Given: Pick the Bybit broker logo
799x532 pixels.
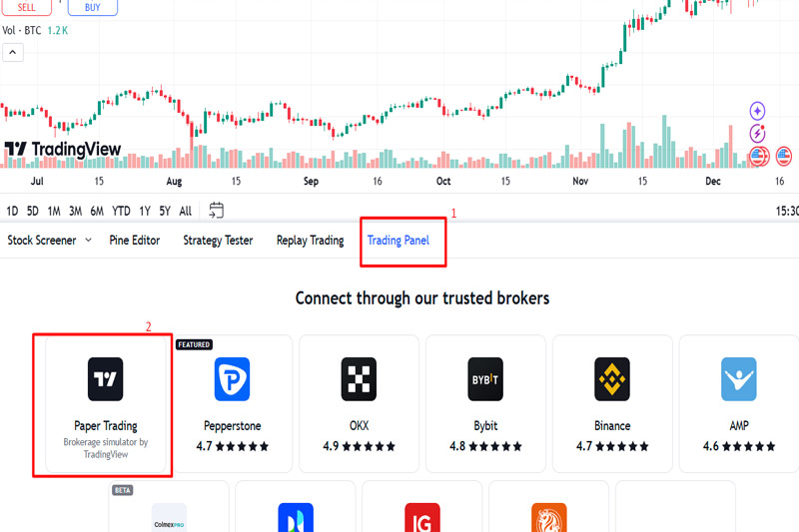Looking at the screenshot, I should tap(485, 379).
